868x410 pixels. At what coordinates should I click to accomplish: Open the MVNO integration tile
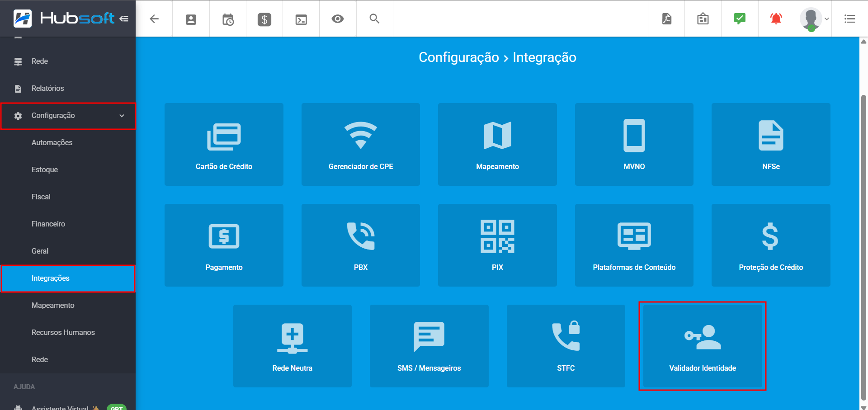634,144
